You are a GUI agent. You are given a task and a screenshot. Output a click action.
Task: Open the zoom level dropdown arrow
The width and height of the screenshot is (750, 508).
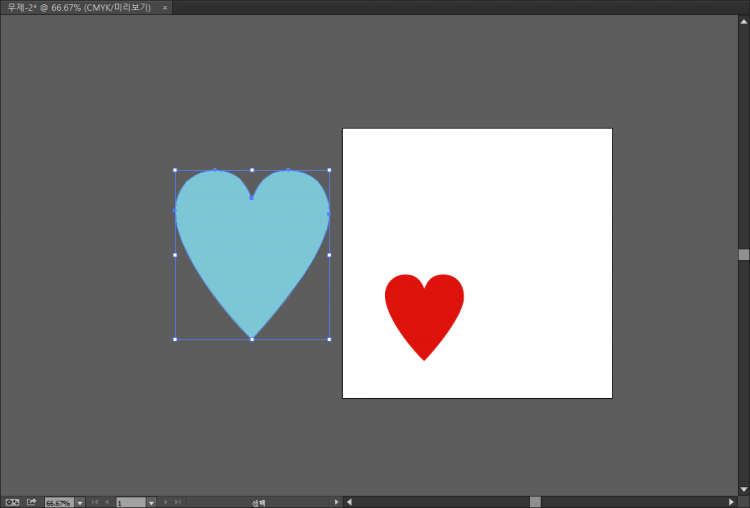click(79, 502)
